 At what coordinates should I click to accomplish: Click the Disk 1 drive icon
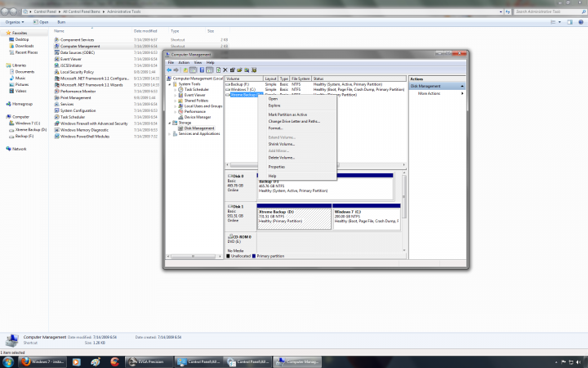click(230, 206)
